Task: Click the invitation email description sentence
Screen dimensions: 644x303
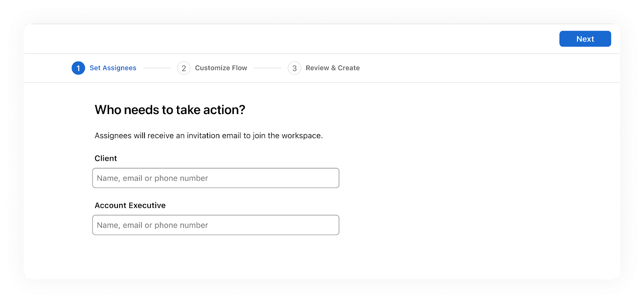Action: [208, 136]
